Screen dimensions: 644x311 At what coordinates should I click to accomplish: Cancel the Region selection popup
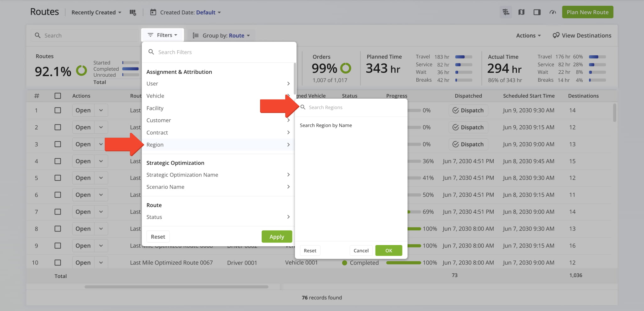click(361, 250)
